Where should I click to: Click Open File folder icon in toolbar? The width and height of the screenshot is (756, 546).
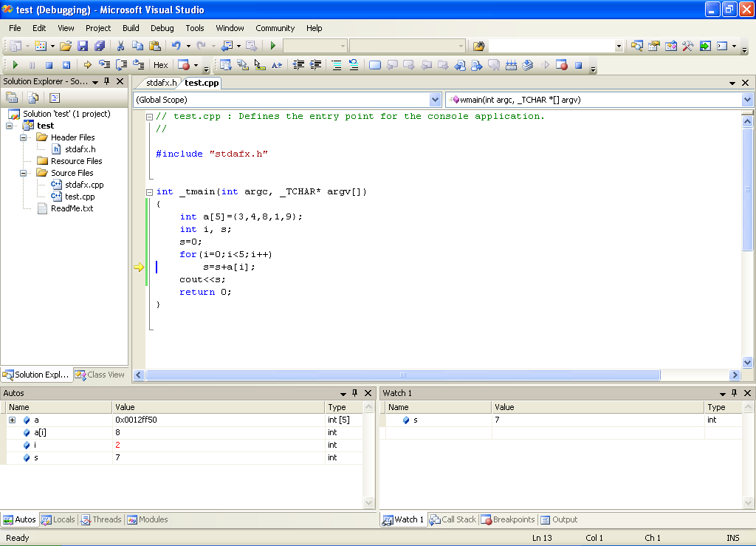point(66,46)
